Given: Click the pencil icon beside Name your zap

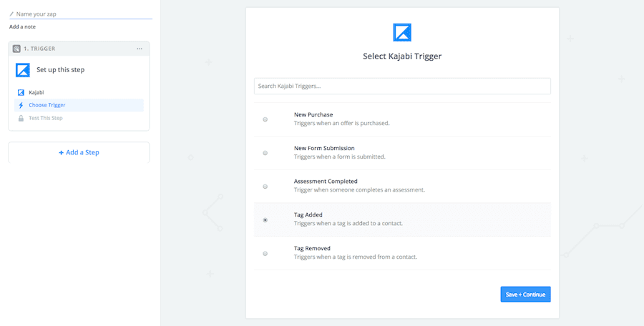Looking at the screenshot, I should coord(11,14).
